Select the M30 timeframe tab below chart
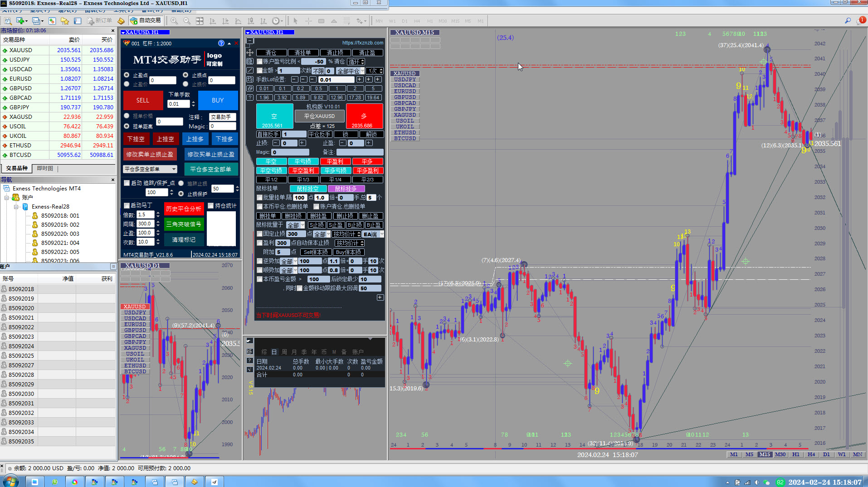This screenshot has width=868, height=487. click(x=780, y=454)
